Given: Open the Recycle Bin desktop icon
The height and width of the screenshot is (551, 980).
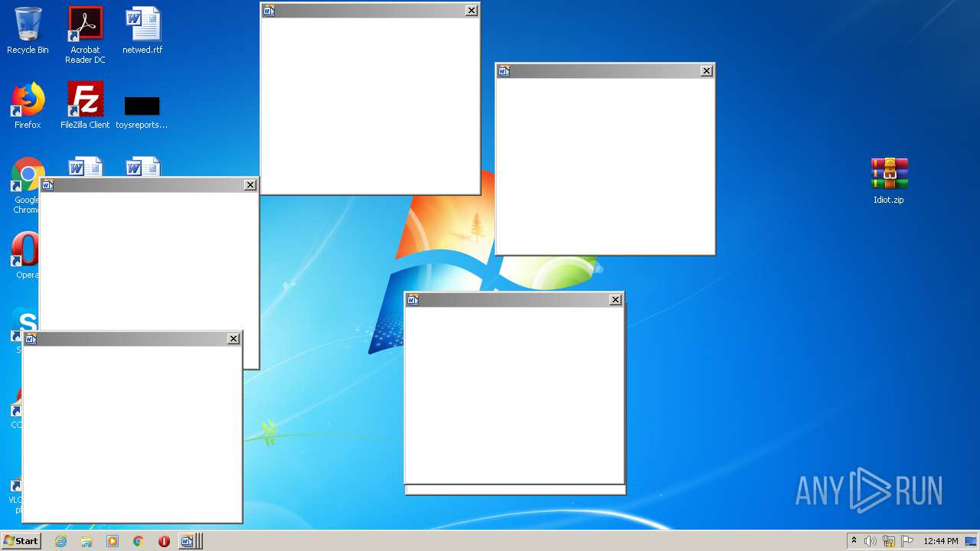Looking at the screenshot, I should click(x=28, y=31).
